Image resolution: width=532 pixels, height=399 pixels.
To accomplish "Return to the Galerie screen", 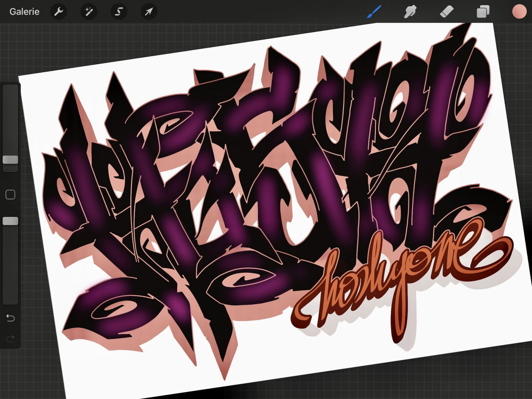I will 24,11.
